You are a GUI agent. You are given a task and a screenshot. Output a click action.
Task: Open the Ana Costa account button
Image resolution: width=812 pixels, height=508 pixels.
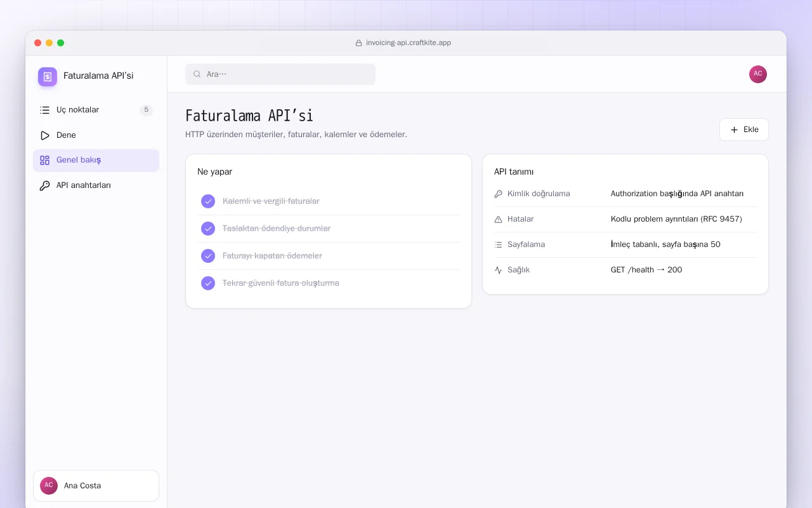click(x=96, y=486)
